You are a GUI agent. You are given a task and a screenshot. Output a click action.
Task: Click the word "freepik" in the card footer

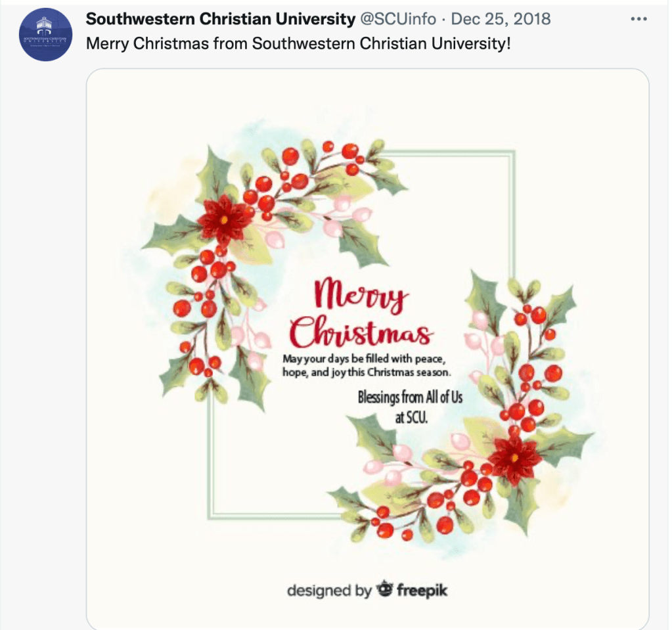pos(421,590)
